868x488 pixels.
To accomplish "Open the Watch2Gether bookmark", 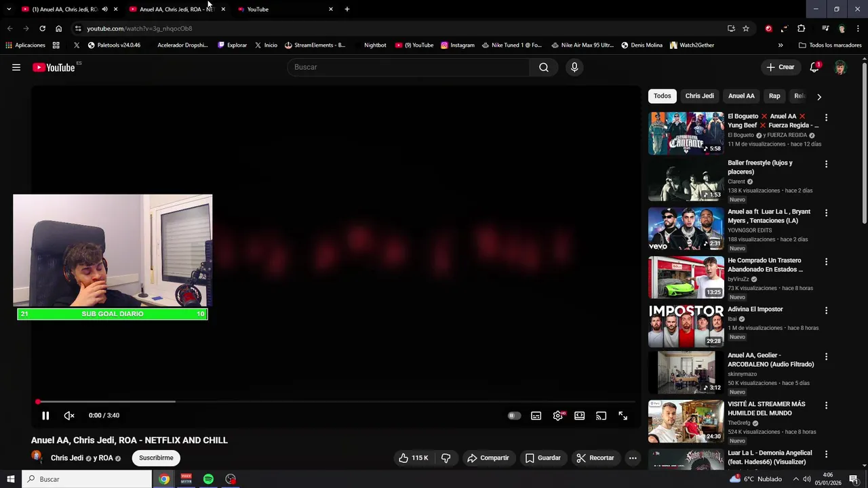I will click(692, 45).
